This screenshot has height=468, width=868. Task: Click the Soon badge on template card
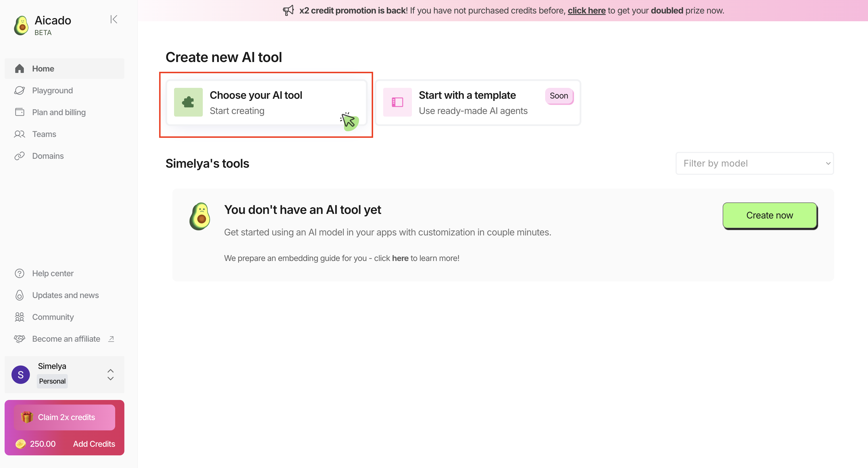coord(559,96)
